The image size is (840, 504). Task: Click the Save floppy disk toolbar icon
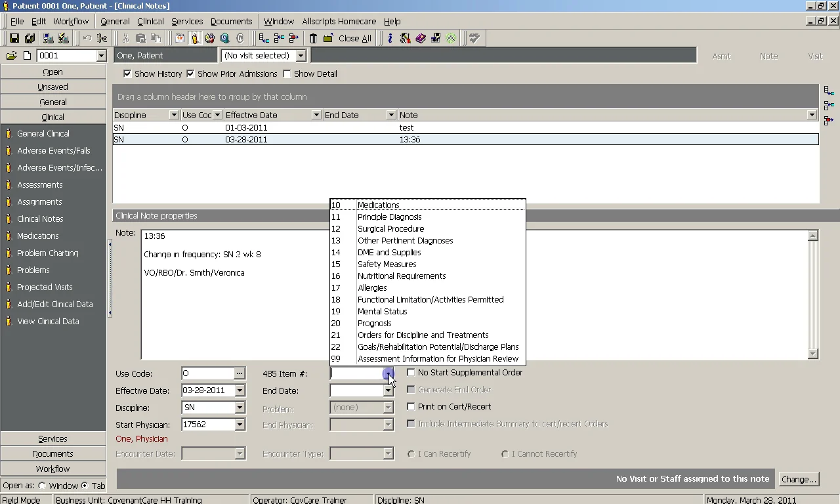14,39
